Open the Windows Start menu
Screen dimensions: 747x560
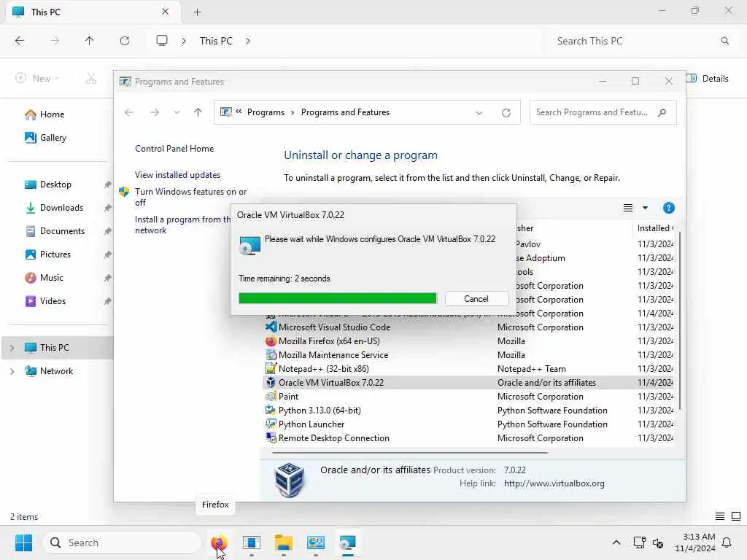(x=23, y=542)
